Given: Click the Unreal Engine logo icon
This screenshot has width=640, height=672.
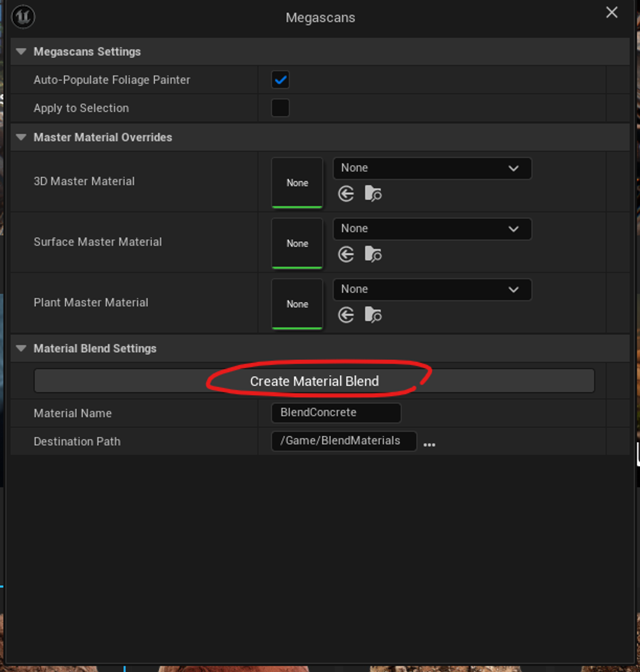Looking at the screenshot, I should point(23,17).
